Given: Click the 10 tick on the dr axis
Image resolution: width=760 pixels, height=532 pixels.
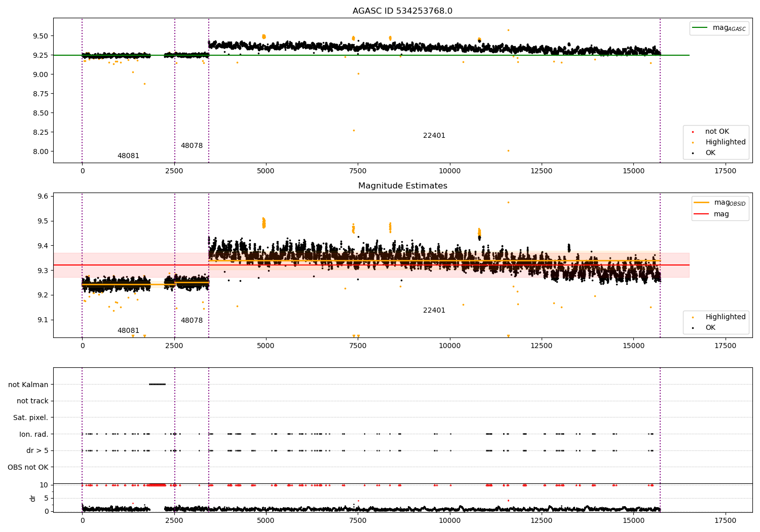Looking at the screenshot, I should pos(44,485).
